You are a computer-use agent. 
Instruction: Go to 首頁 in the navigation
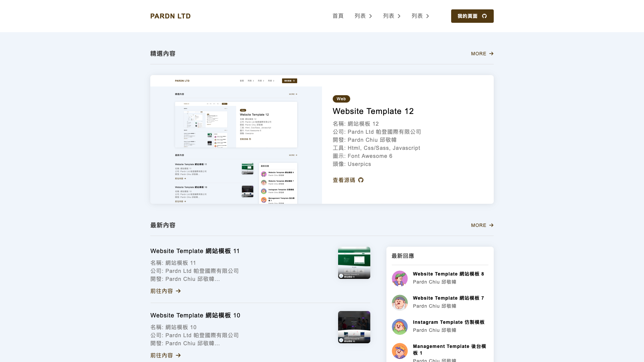point(338,16)
